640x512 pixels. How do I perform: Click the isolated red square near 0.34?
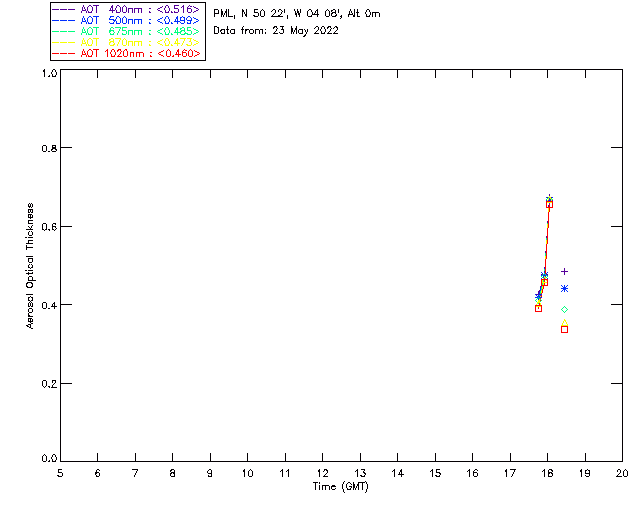(564, 329)
